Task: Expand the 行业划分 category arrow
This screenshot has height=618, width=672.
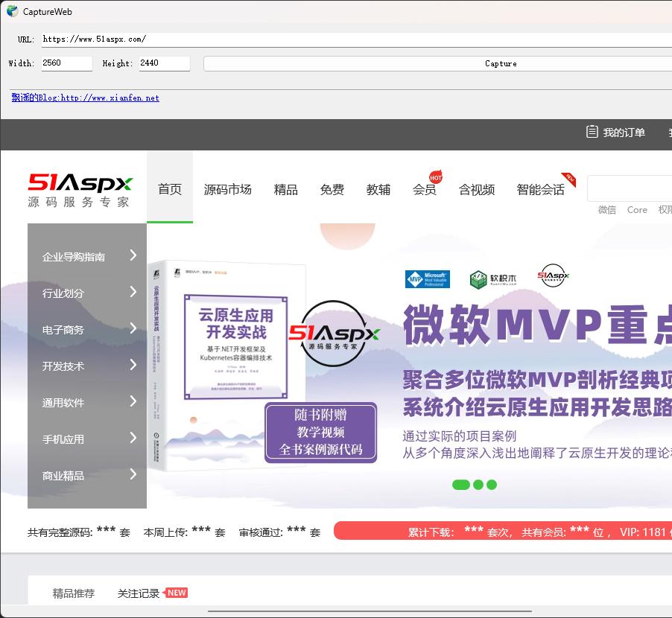Action: (133, 292)
